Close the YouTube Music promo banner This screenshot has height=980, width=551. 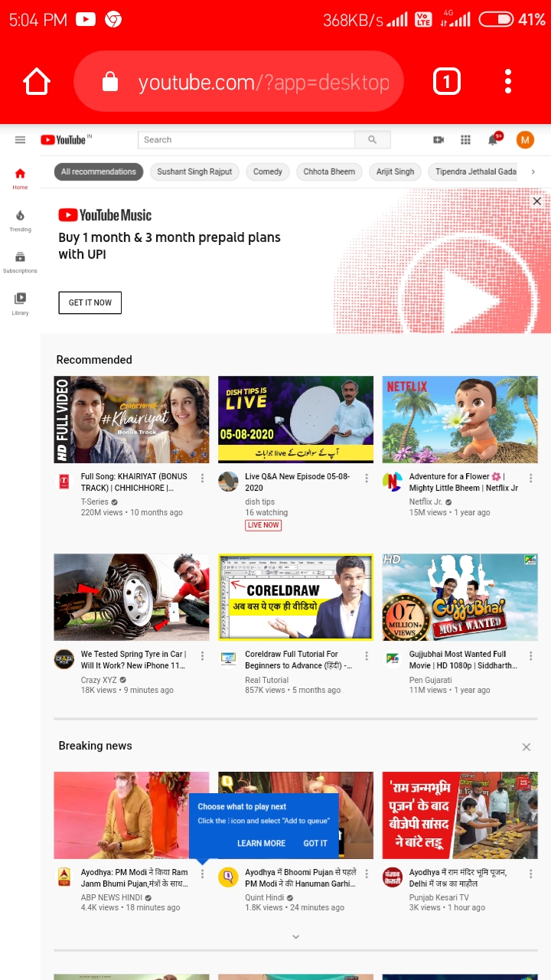click(x=537, y=201)
